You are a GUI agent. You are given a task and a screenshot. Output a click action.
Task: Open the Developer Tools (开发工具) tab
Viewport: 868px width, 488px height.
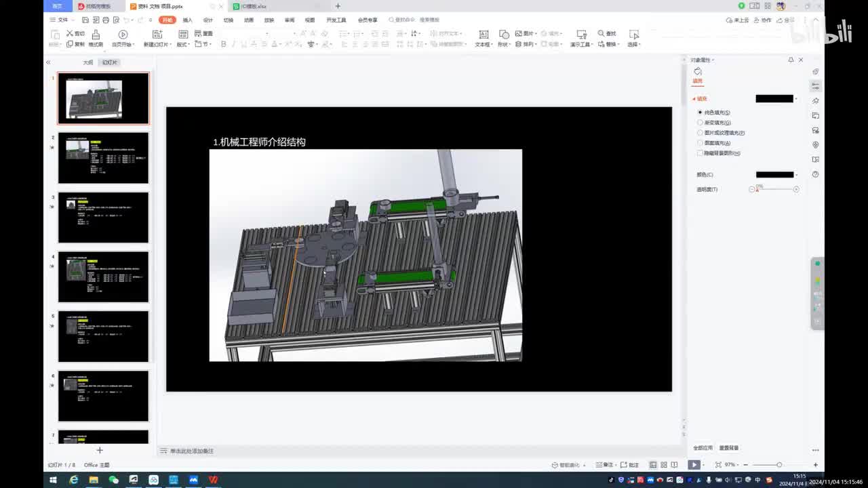(x=336, y=20)
